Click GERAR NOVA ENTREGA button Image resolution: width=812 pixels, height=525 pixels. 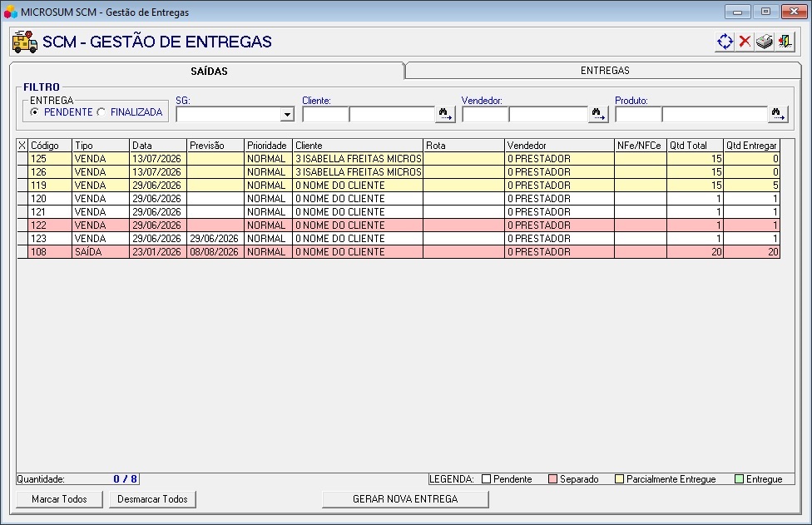pyautogui.click(x=405, y=499)
